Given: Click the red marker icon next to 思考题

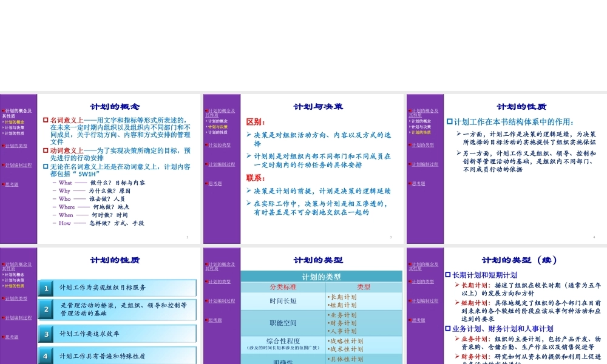Looking at the screenshot, I should tap(4, 183).
